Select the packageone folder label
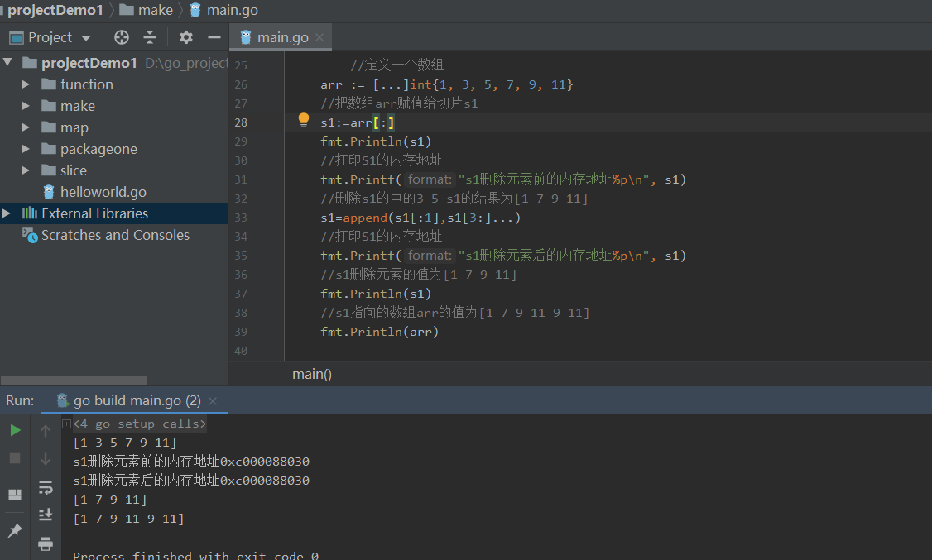Viewport: 932px width, 560px height. tap(98, 149)
